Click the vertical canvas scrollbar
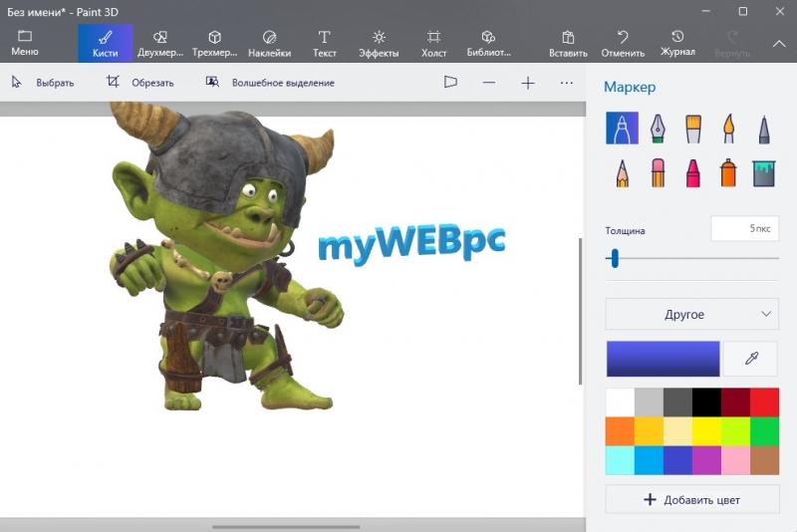This screenshot has height=532, width=797. pos(581,311)
